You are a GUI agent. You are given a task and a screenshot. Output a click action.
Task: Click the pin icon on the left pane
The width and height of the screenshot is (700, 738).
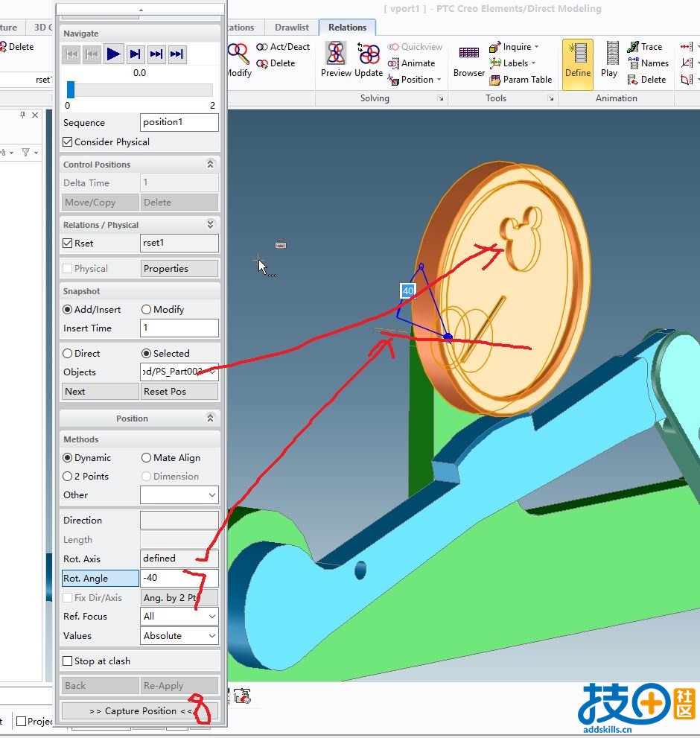(x=22, y=115)
